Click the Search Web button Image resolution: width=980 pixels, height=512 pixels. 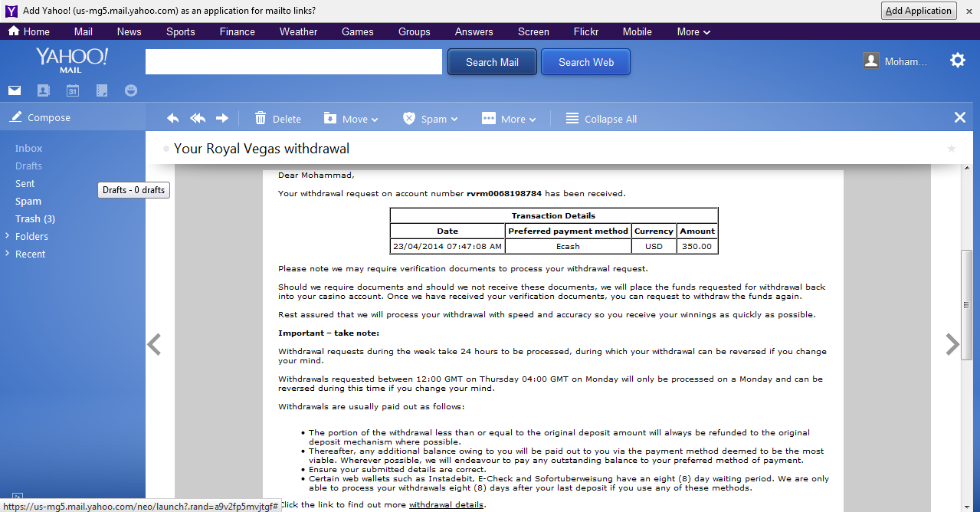[x=586, y=62]
